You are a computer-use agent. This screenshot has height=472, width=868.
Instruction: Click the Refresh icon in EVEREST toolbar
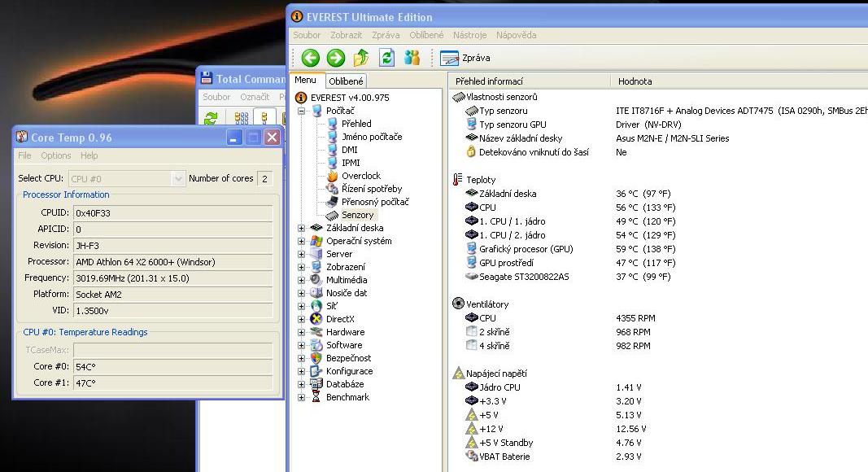pos(386,58)
